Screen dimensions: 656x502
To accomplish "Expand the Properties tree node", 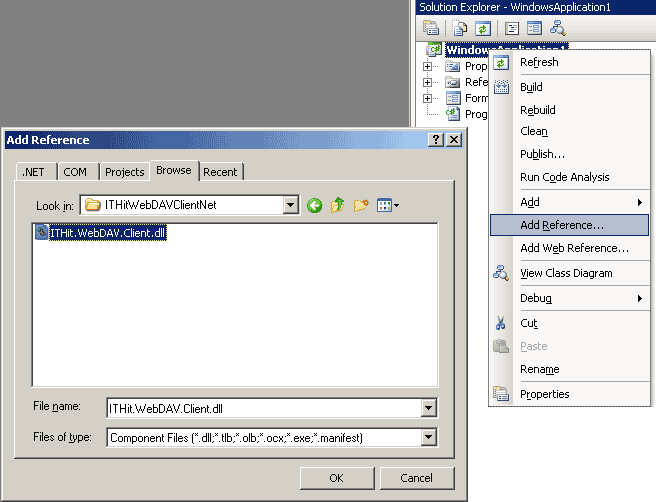I will [427, 66].
